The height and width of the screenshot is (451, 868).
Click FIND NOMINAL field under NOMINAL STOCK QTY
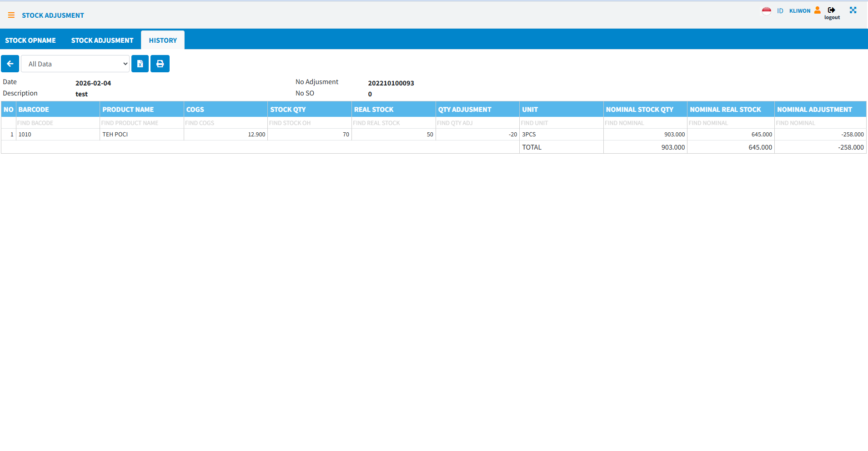click(645, 123)
